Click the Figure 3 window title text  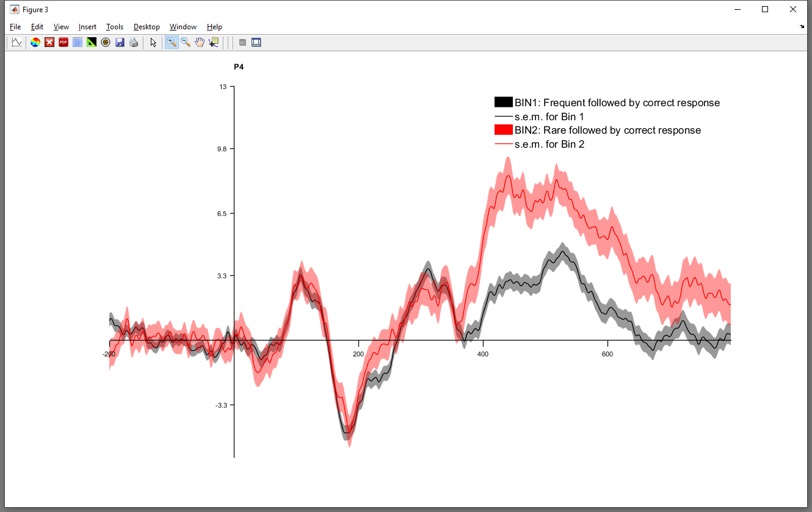[x=35, y=10]
